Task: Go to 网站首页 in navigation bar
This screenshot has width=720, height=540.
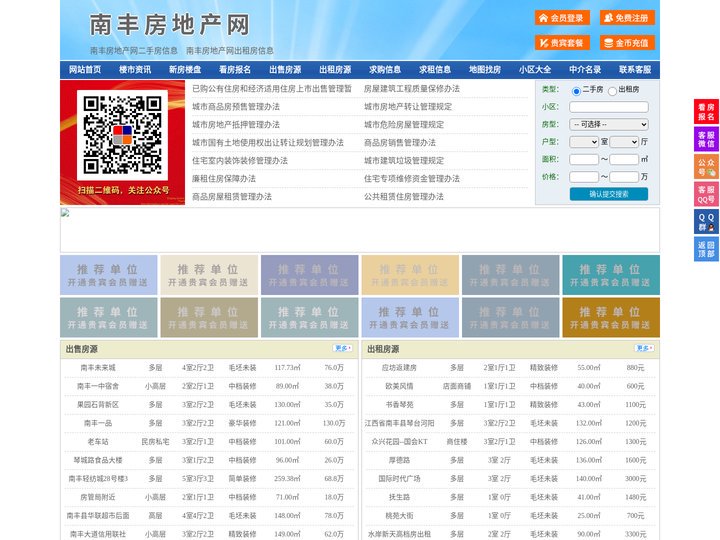Action: pyautogui.click(x=85, y=70)
